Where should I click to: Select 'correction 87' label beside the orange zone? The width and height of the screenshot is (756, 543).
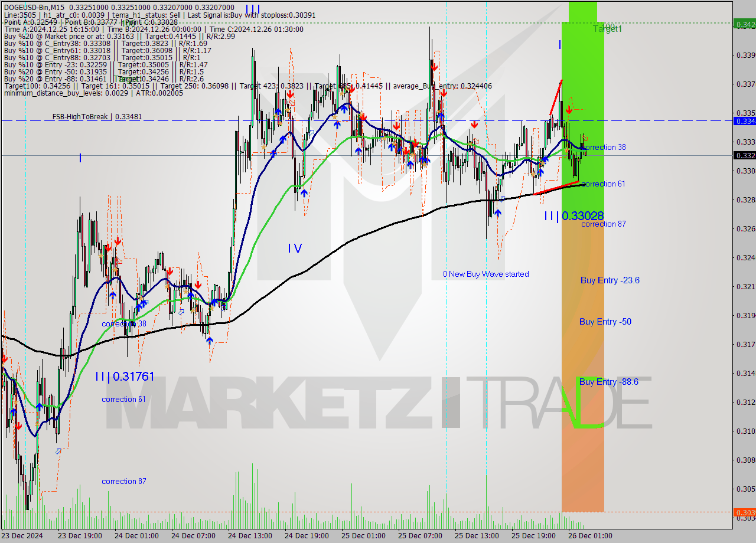click(x=604, y=224)
